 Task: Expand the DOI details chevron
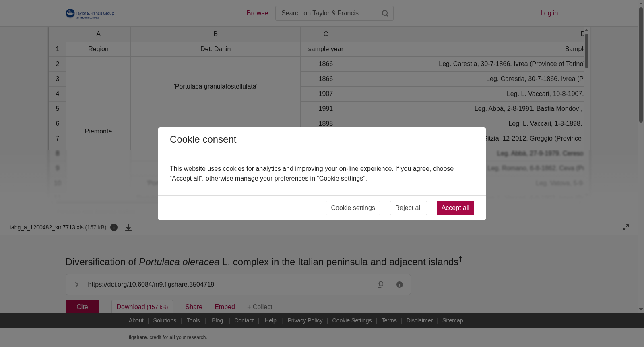[76, 285]
